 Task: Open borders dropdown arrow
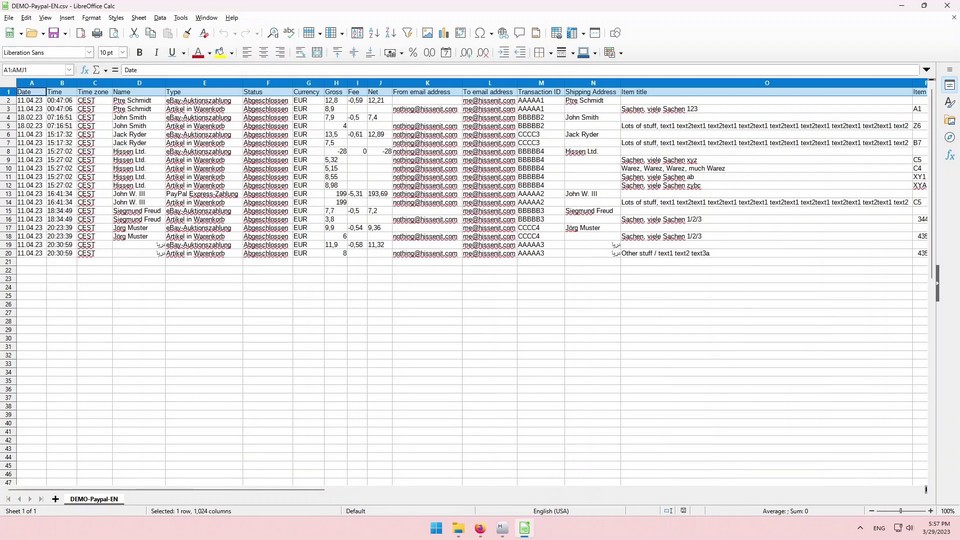550,53
